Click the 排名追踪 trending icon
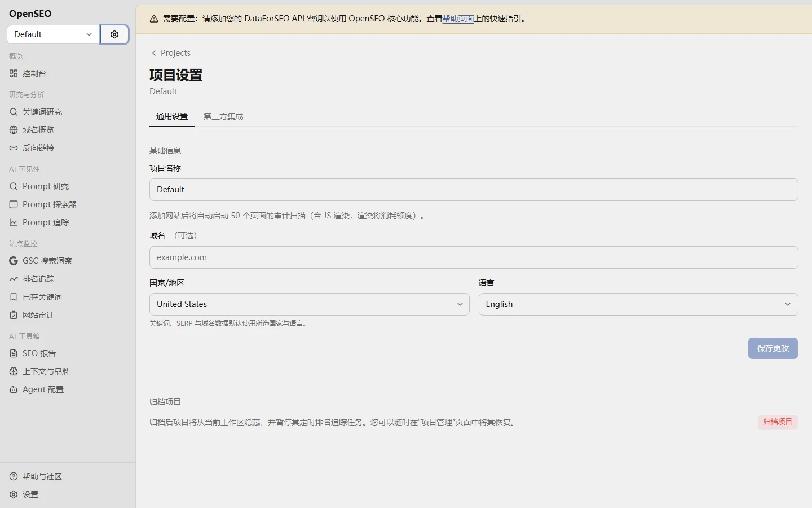The width and height of the screenshot is (812, 508). [x=14, y=279]
